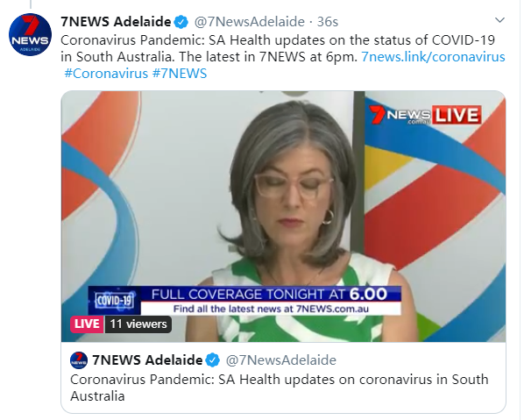This screenshot has width=524, height=420.
Task: Click the 36s tweet timestamp
Action: pyautogui.click(x=328, y=22)
